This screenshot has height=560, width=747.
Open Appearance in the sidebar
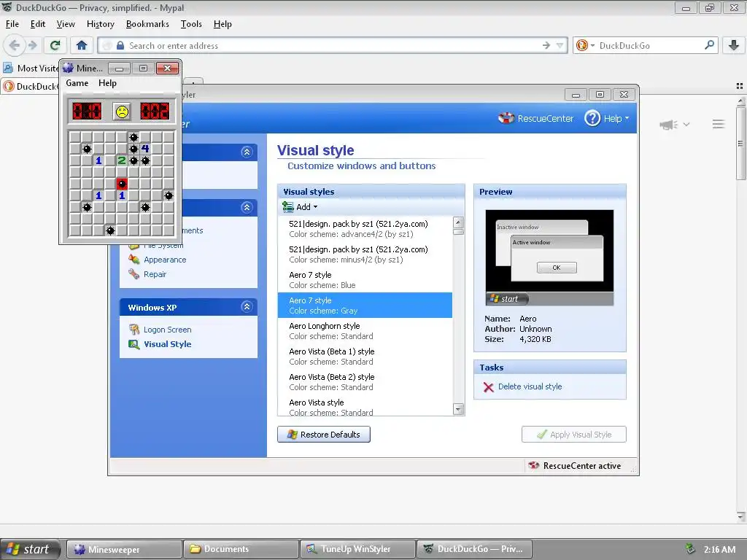pos(165,260)
